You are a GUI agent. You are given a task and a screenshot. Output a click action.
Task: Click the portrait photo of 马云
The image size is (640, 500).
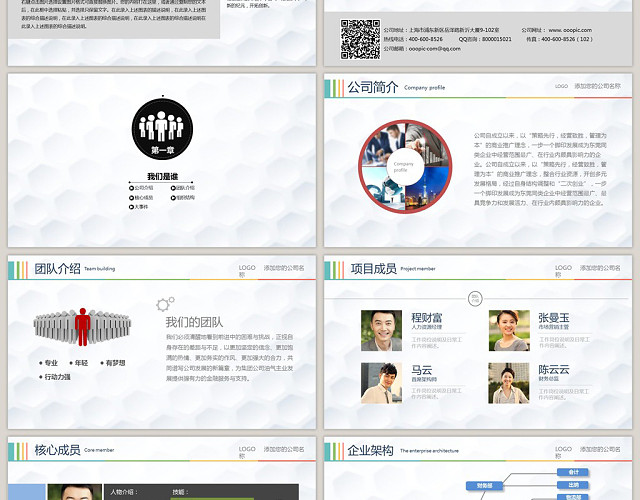[381, 383]
